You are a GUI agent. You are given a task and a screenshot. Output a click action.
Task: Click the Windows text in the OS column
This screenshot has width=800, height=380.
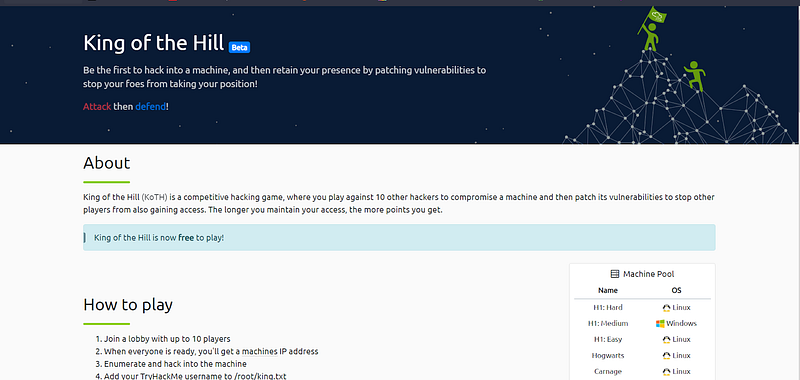click(681, 323)
